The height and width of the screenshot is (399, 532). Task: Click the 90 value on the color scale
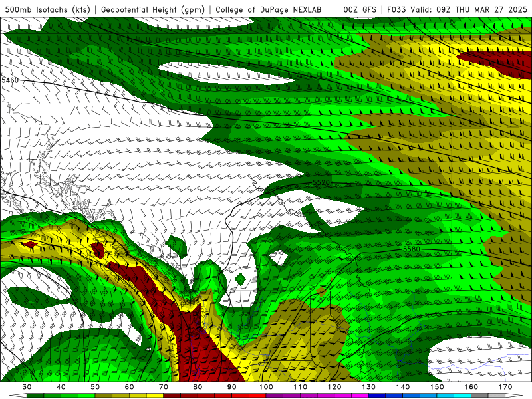(x=232, y=387)
